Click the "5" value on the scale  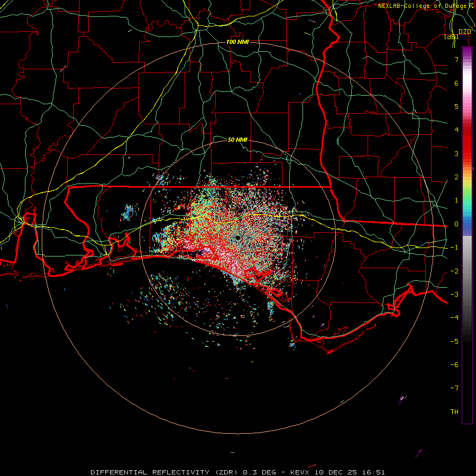click(456, 106)
